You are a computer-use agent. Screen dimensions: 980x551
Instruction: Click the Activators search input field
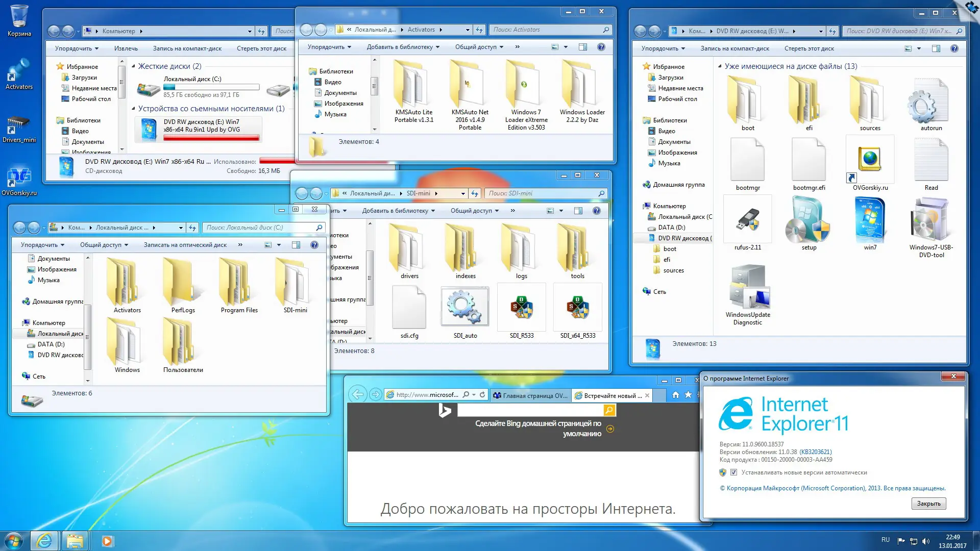546,30
